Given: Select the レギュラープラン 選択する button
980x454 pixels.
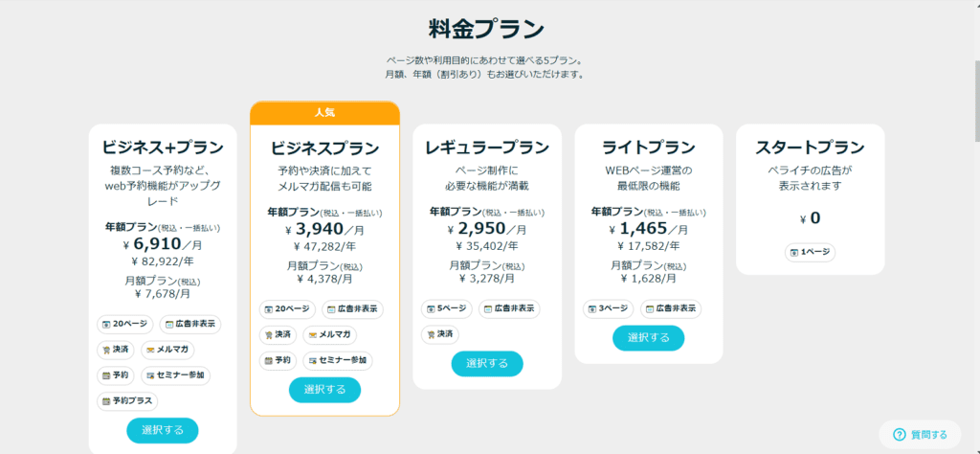Looking at the screenshot, I should coord(487,363).
